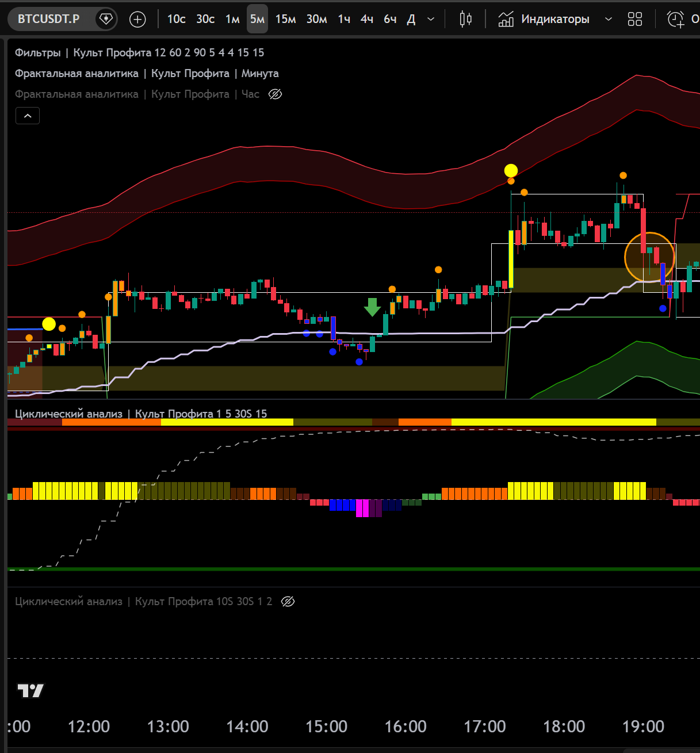This screenshot has height=753, width=700.
Task: Open the BTCUSDT.P symbol search
Action: (48, 19)
